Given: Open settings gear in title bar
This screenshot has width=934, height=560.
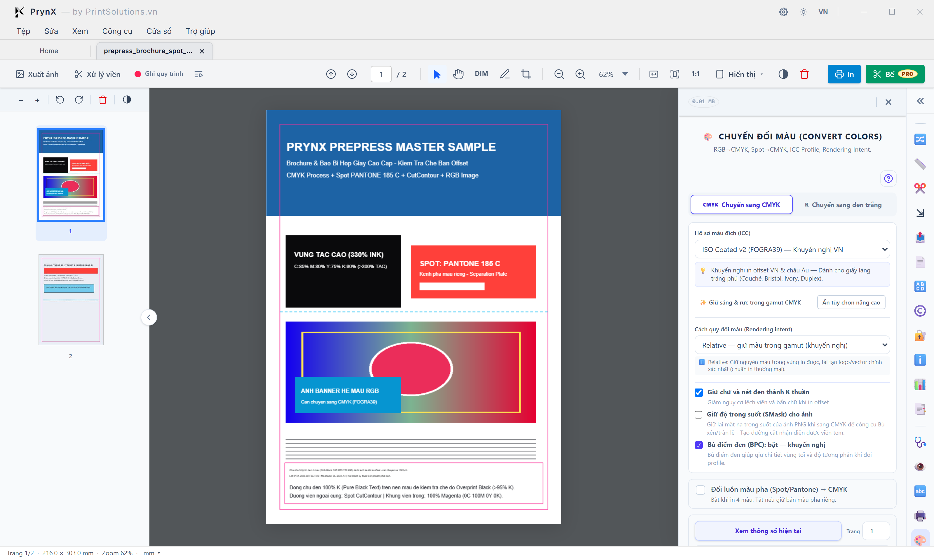Looking at the screenshot, I should [x=783, y=12].
